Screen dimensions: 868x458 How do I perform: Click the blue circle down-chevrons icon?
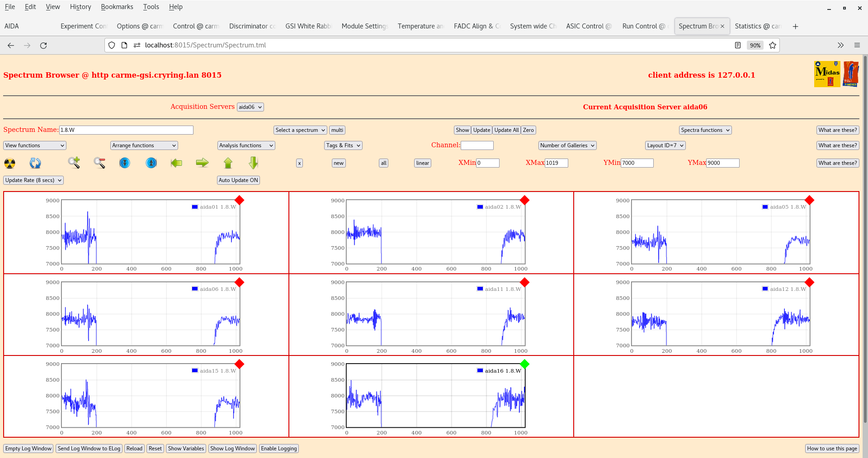[125, 163]
